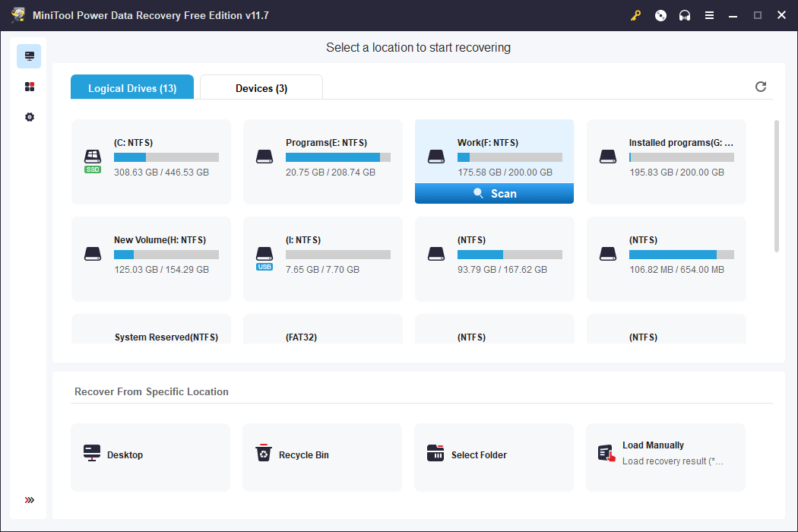Select the (C: NTFS) drive label
The height and width of the screenshot is (532, 798).
[133, 143]
